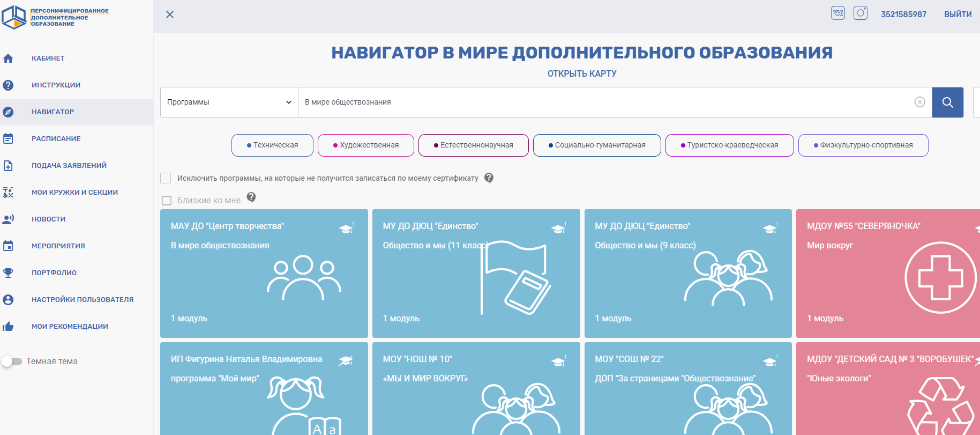Click the home icon next to Кабинет

coord(8,58)
